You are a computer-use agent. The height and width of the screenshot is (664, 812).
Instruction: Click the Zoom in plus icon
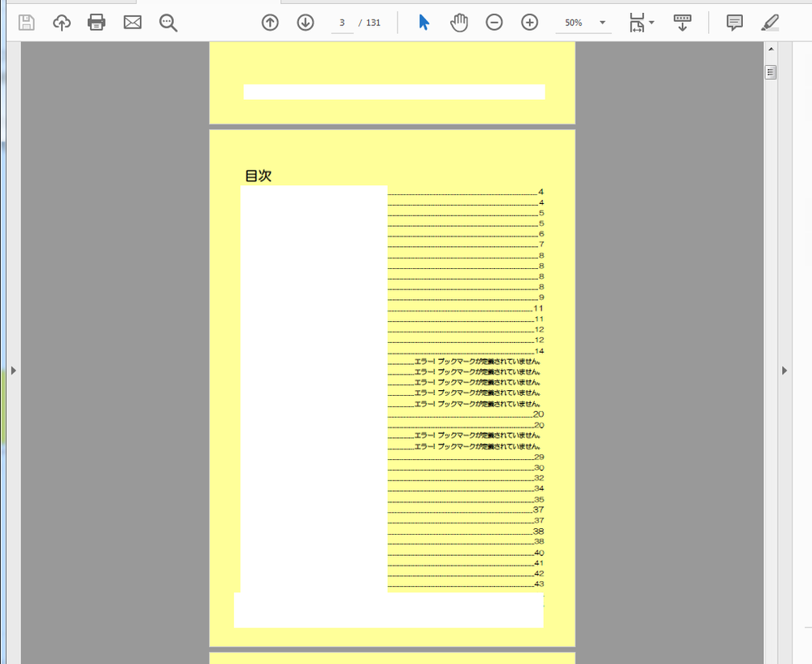(530, 23)
